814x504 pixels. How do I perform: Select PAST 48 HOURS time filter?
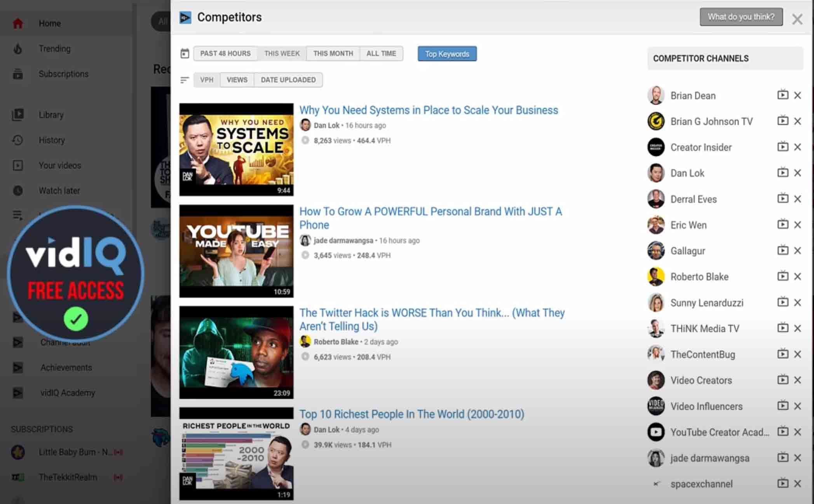pos(225,54)
